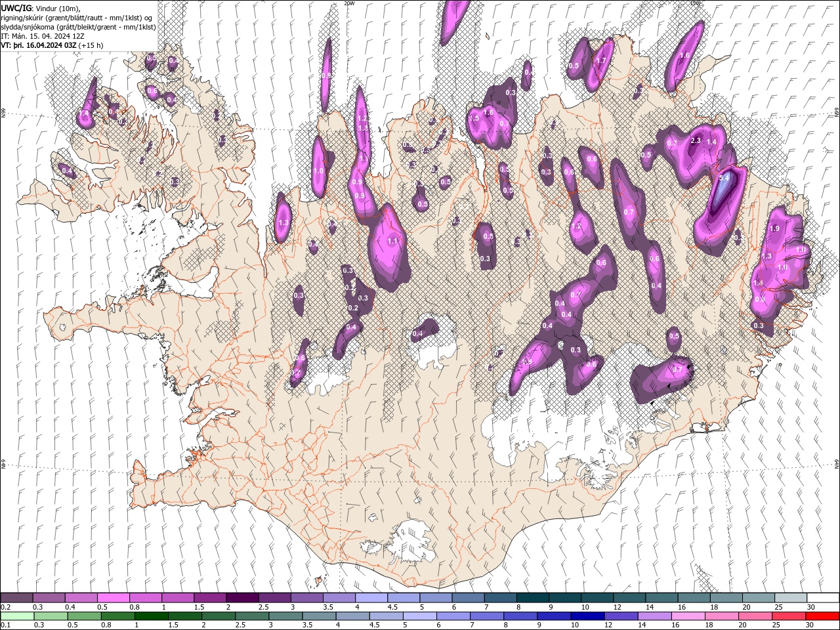Click the 0.1 label on the lower legend
840x630 pixels.
[5, 625]
